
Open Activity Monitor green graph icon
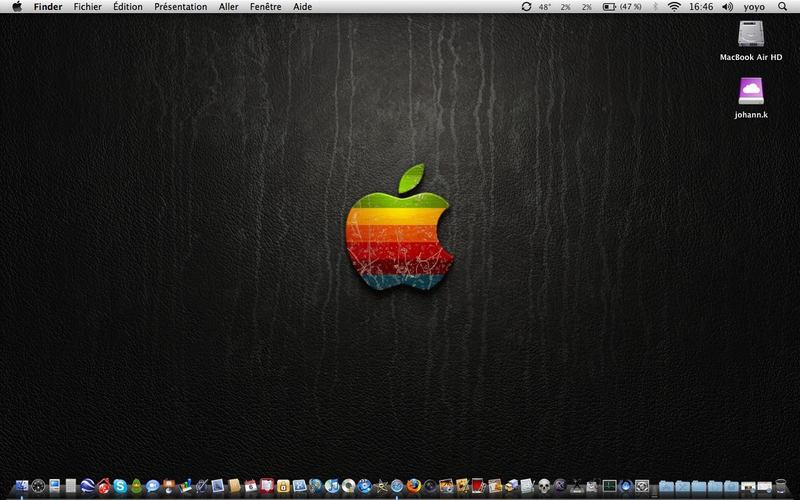609,486
